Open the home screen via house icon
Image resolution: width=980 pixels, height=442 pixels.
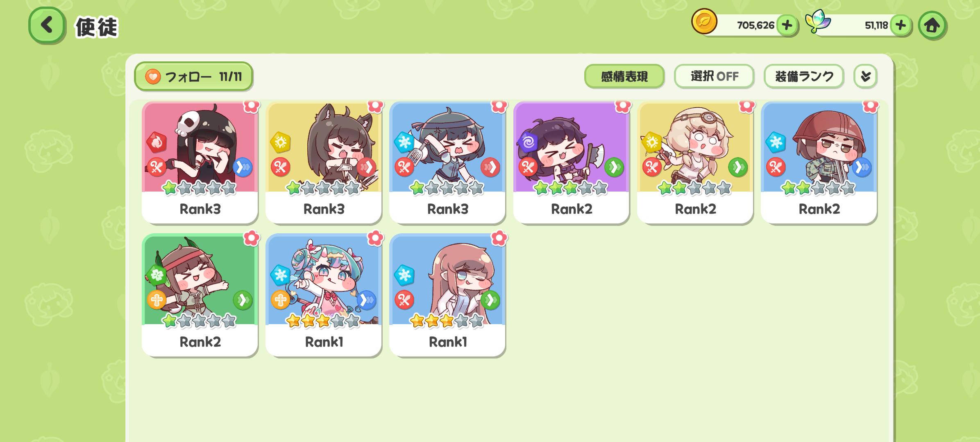932,25
